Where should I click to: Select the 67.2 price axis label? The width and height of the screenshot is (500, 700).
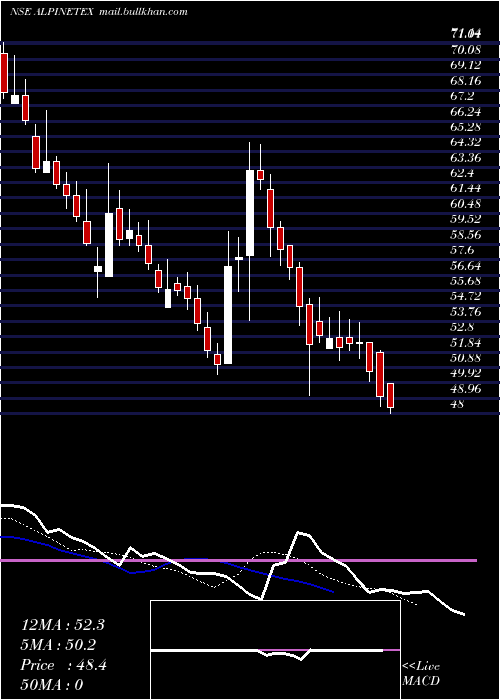462,96
